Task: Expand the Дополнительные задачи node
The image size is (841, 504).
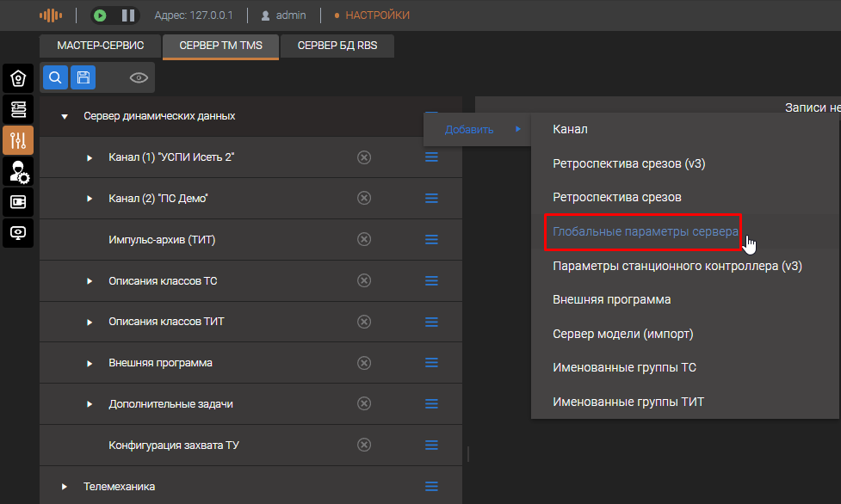Action: (x=90, y=404)
